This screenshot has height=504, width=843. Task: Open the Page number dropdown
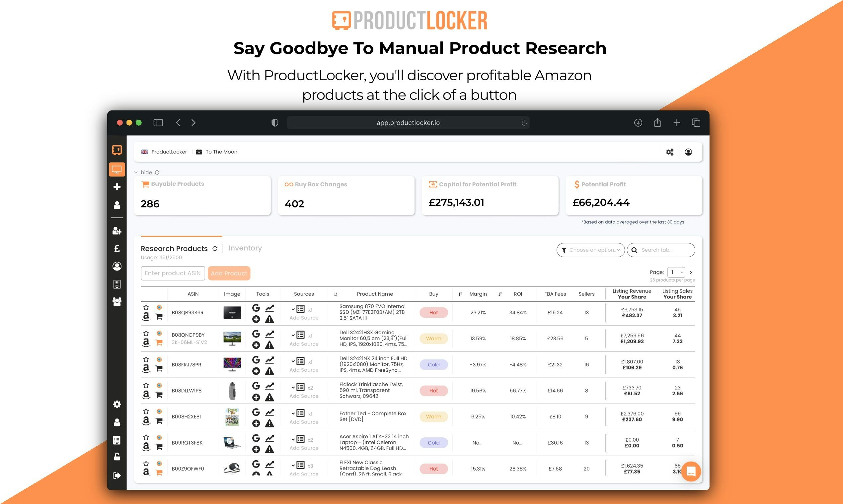point(676,272)
